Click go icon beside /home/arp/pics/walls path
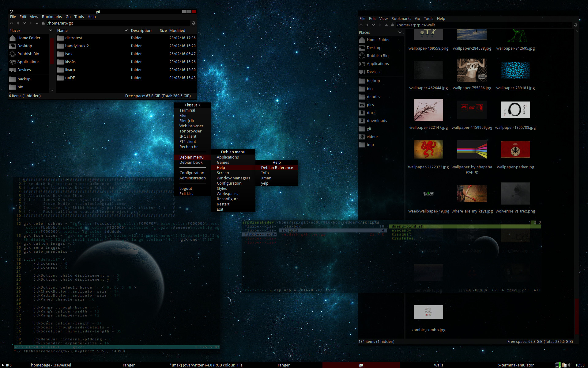 click(x=575, y=25)
